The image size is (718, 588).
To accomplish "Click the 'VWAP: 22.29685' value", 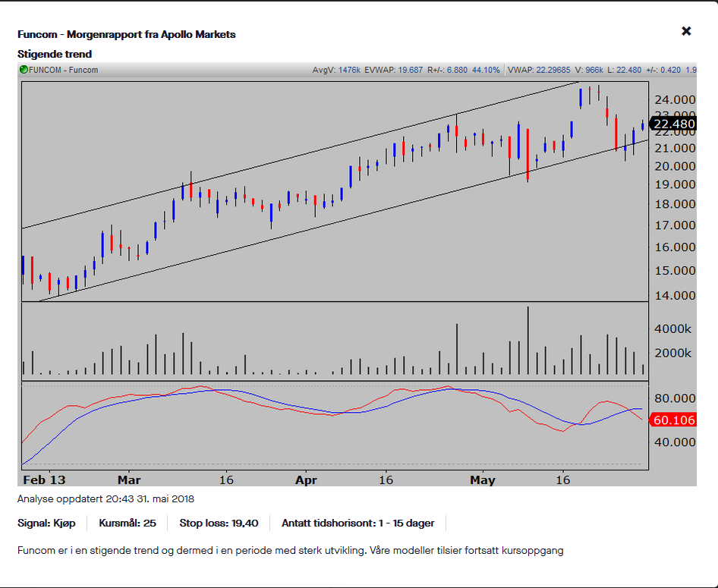I will tap(539, 70).
